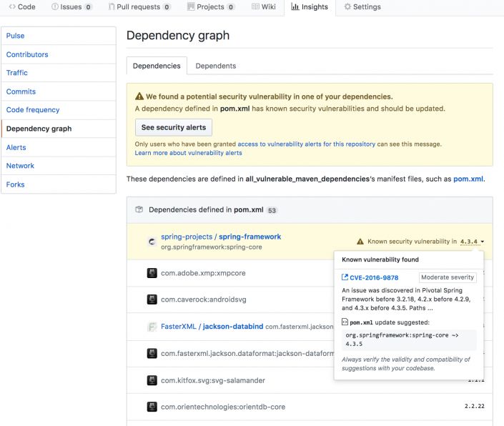Click the external link icon beside CVE-2016-9878
This screenshot has height=426, width=504.
tap(345, 277)
